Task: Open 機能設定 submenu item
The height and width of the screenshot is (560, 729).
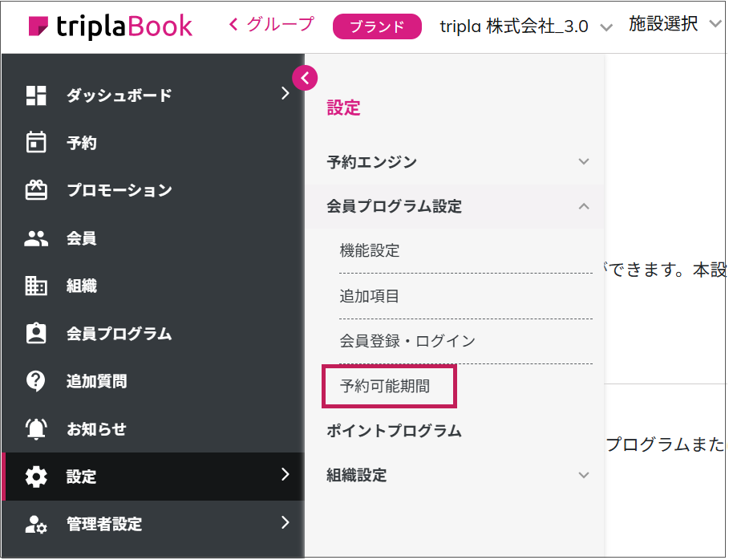Action: tap(466, 250)
